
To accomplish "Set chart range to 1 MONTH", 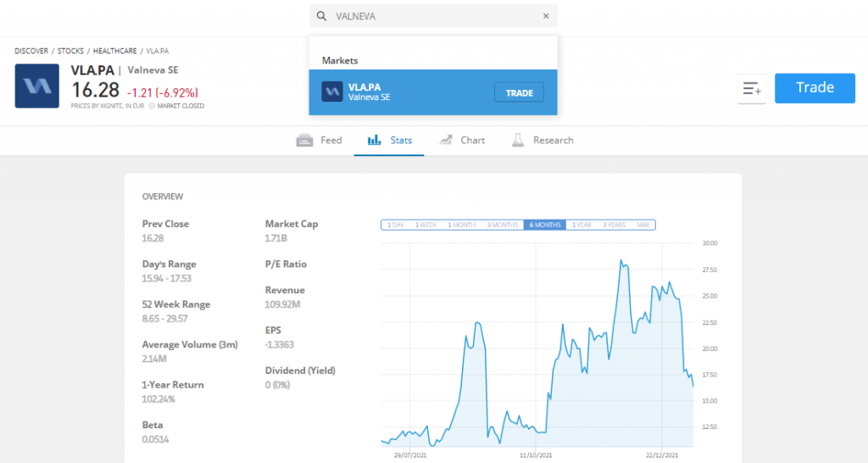I will pyautogui.click(x=462, y=225).
